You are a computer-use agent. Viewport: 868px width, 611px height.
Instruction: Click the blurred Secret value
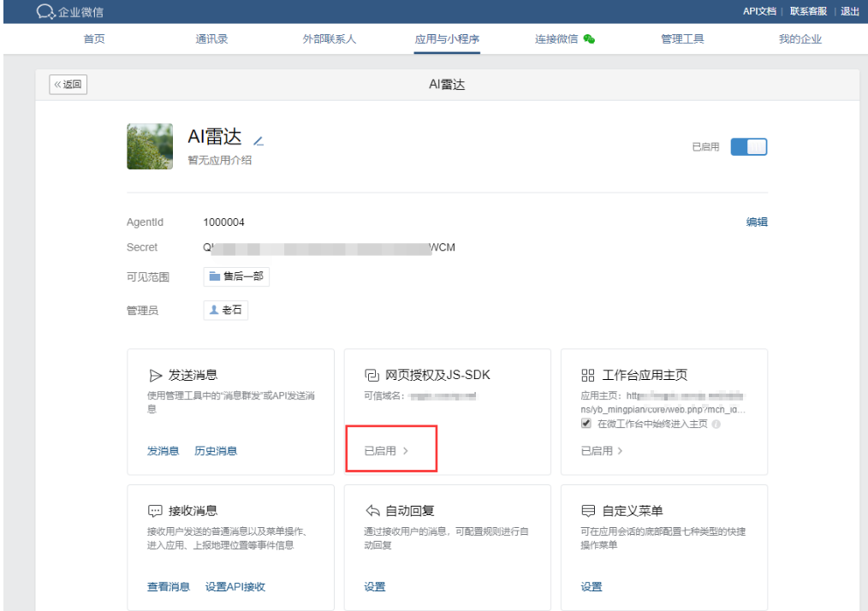pos(330,247)
